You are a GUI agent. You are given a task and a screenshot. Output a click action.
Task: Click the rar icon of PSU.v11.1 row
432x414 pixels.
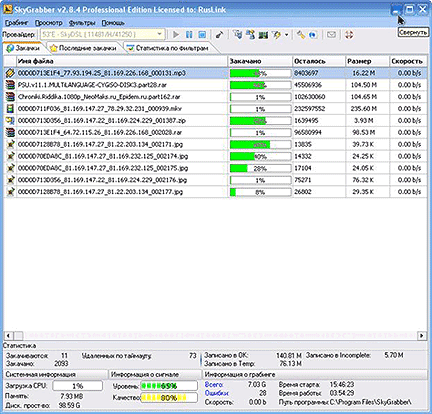(10, 85)
